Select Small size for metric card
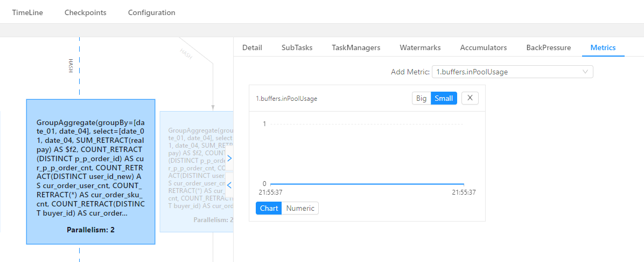The image size is (644, 262). click(444, 98)
